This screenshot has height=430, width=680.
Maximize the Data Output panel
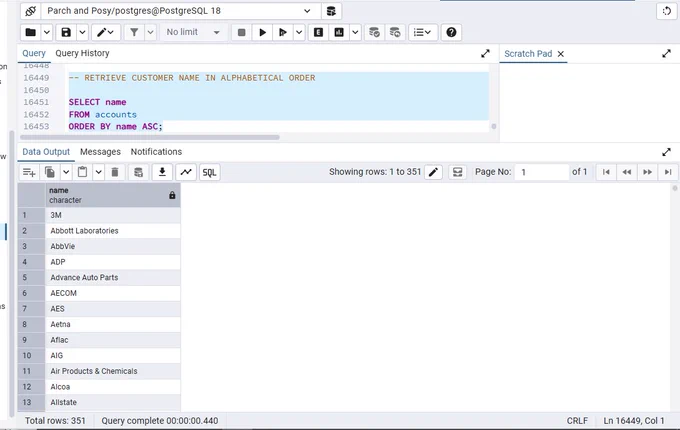667,152
